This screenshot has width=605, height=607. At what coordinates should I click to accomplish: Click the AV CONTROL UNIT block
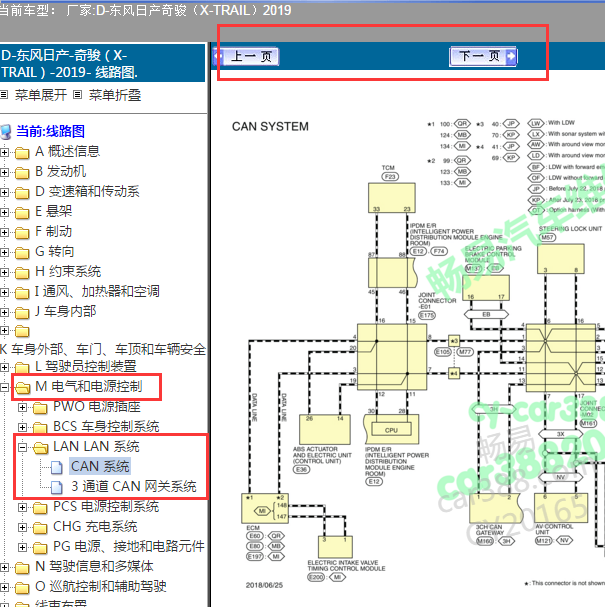[561, 508]
